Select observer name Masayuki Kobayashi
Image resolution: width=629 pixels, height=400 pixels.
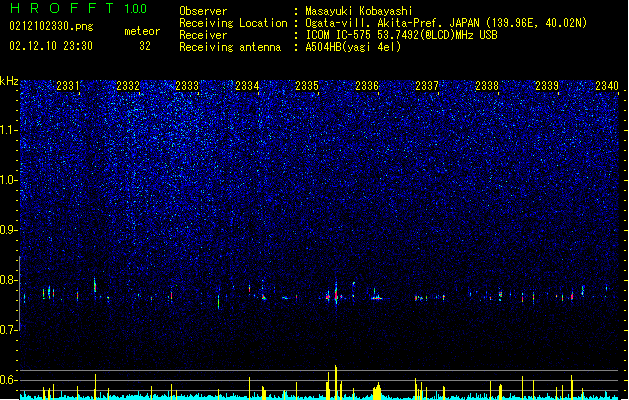coord(359,11)
